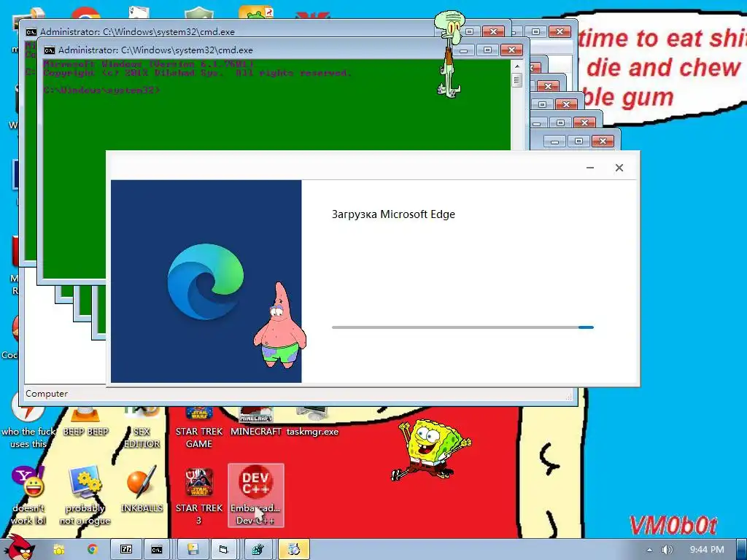Click the floppy disk taskbar button
747x560 pixels.
click(193, 549)
